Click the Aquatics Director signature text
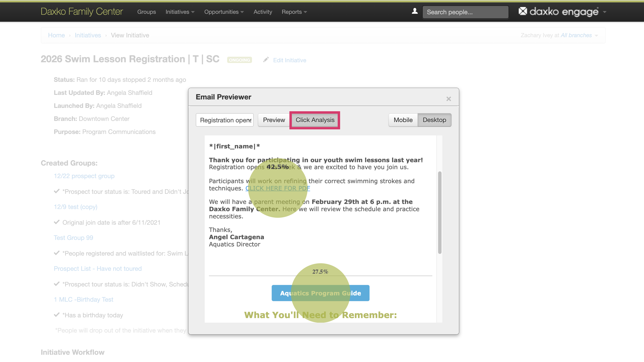The image size is (644, 362). 235,244
